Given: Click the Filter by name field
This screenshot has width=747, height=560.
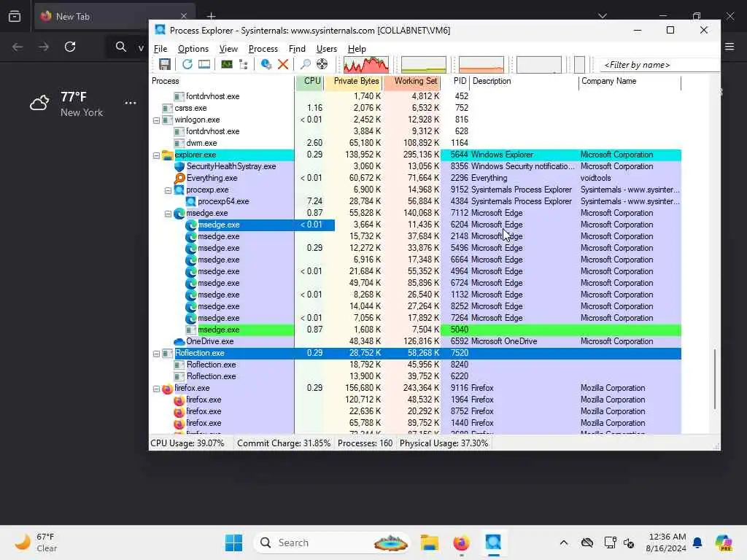Looking at the screenshot, I should (659, 65).
